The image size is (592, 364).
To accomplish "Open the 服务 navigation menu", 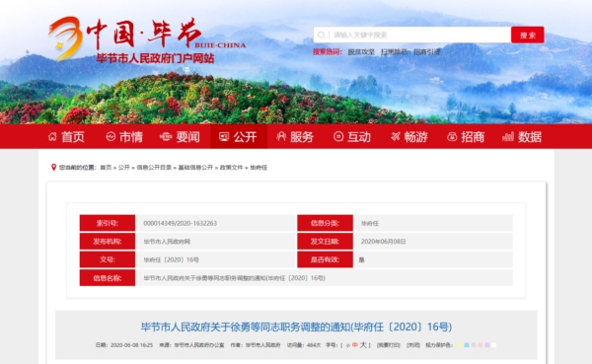I will pyautogui.click(x=295, y=137).
